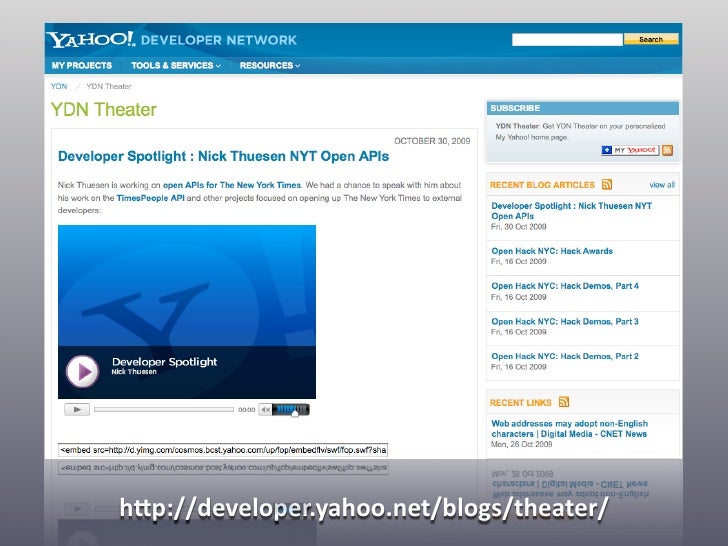
Task: Select the embed code text field
Action: [x=223, y=450]
